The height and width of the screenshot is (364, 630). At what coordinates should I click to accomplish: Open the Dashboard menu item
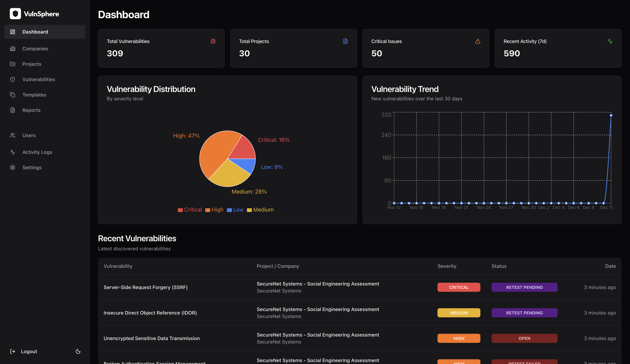(44, 32)
